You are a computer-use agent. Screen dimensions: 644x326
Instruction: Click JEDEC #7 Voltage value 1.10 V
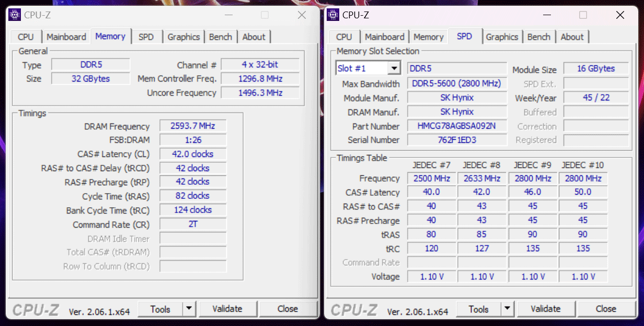click(432, 276)
